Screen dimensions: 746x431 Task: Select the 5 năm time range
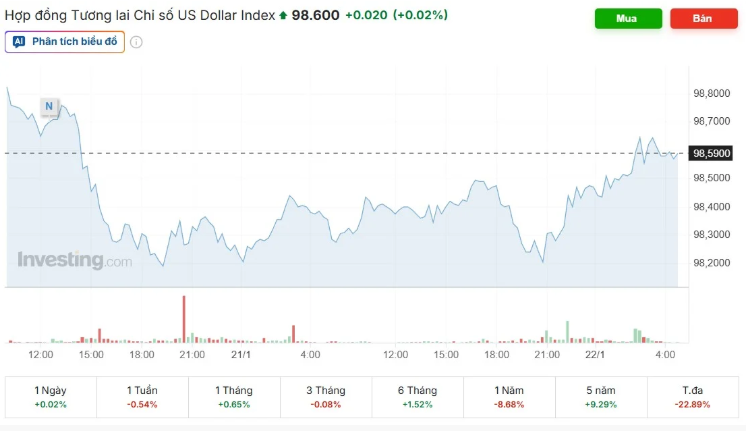point(601,397)
